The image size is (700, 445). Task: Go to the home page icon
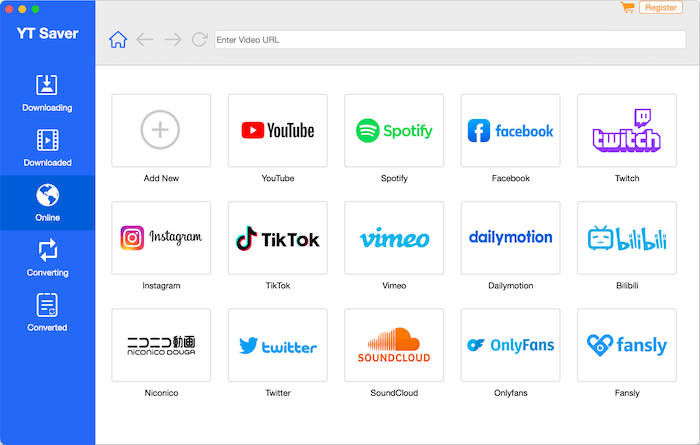point(118,40)
